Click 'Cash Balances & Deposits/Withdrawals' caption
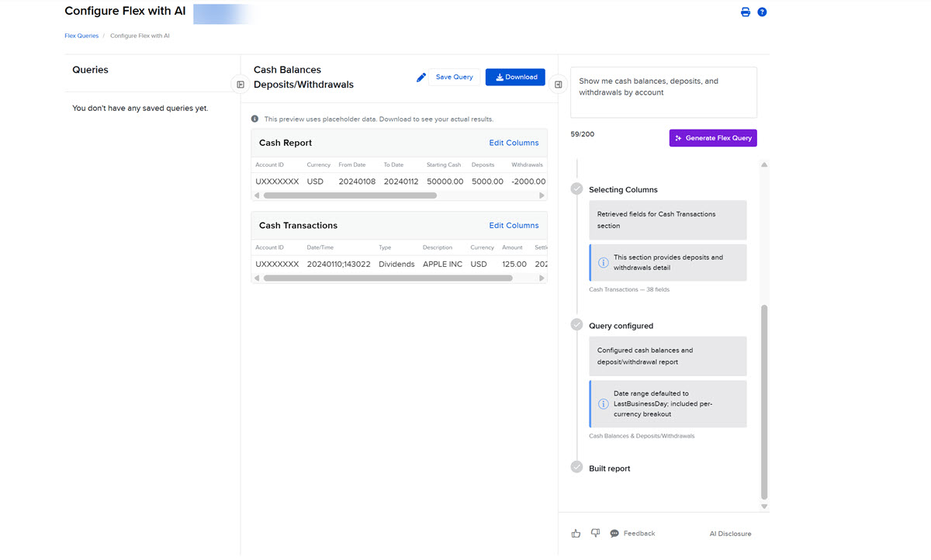 (642, 436)
